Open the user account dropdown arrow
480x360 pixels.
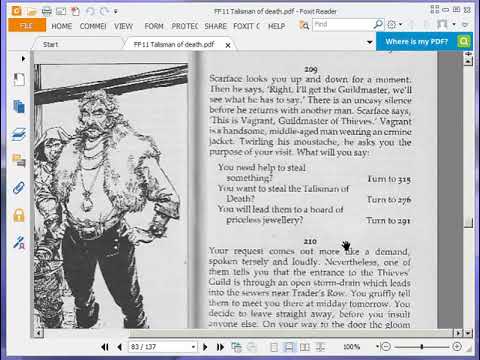coord(454,24)
